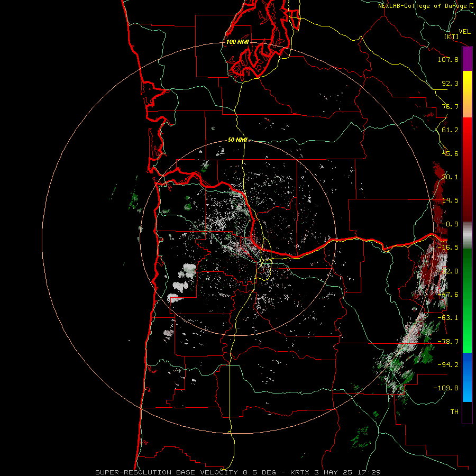Click the 100 NMI range ring label

click(237, 42)
